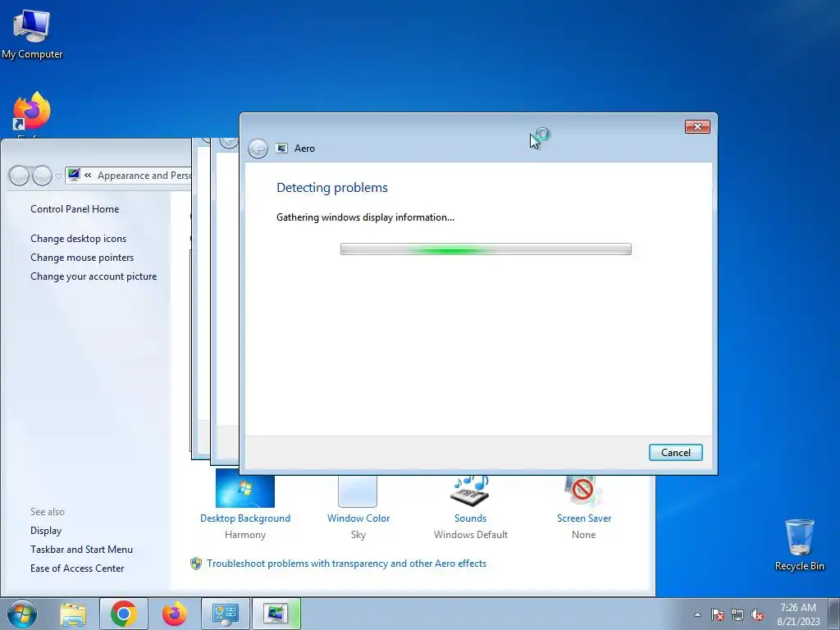The width and height of the screenshot is (840, 630).
Task: Open Windows Explorer from taskbar
Action: click(73, 614)
